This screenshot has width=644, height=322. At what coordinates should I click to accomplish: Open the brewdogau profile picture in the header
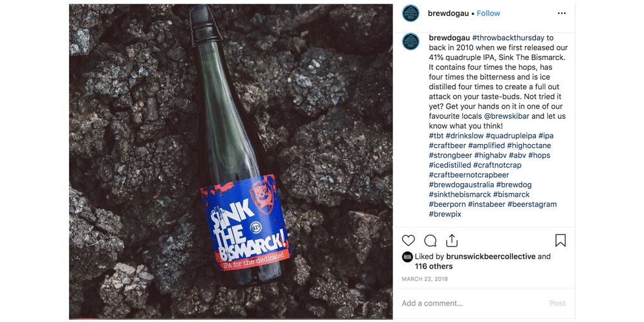click(x=411, y=13)
